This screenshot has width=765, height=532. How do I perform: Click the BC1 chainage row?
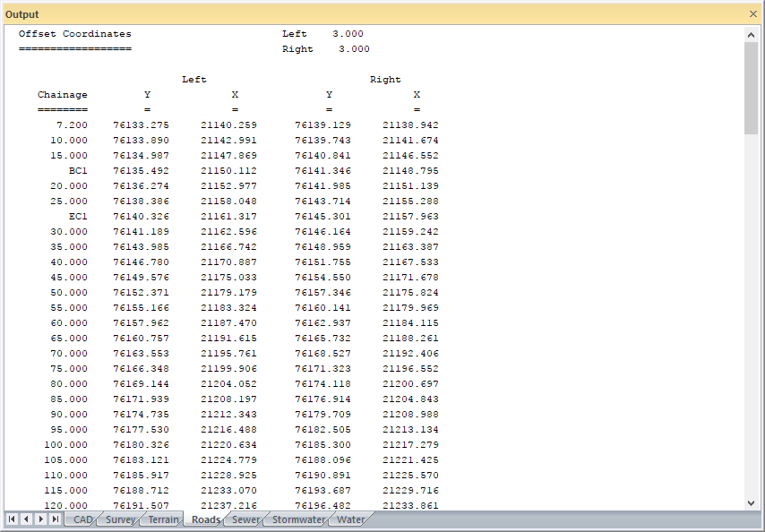tap(78, 171)
